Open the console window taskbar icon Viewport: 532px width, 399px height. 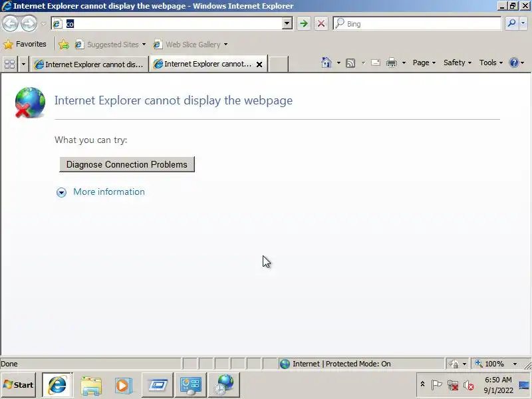(x=158, y=385)
